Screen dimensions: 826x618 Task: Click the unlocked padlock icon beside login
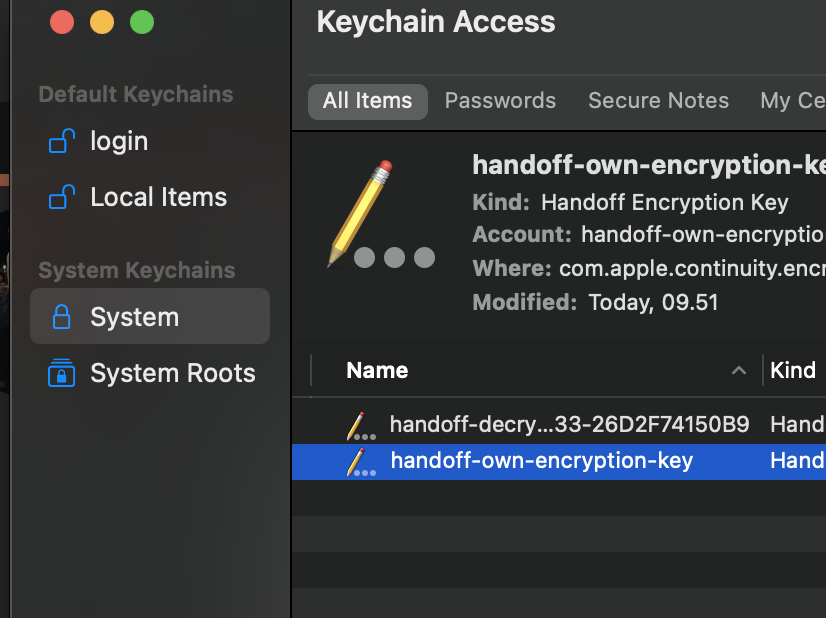(62, 141)
